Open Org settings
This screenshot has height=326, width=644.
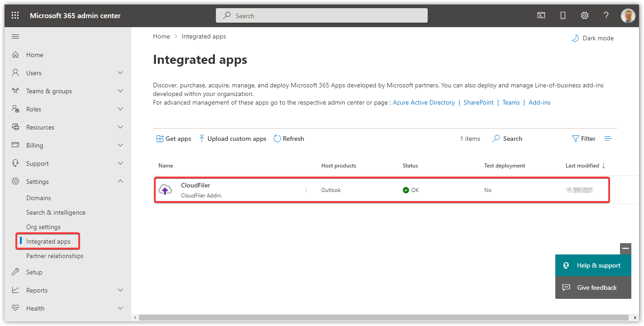(43, 227)
